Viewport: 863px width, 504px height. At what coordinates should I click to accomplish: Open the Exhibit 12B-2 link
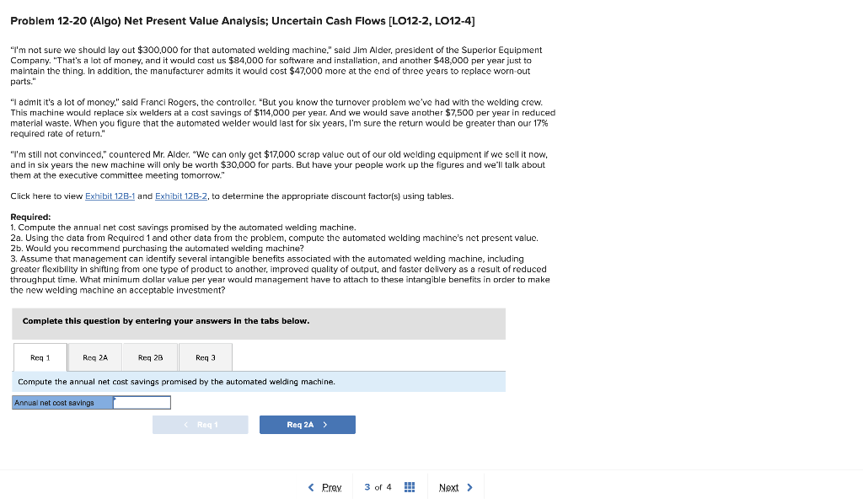(x=180, y=196)
